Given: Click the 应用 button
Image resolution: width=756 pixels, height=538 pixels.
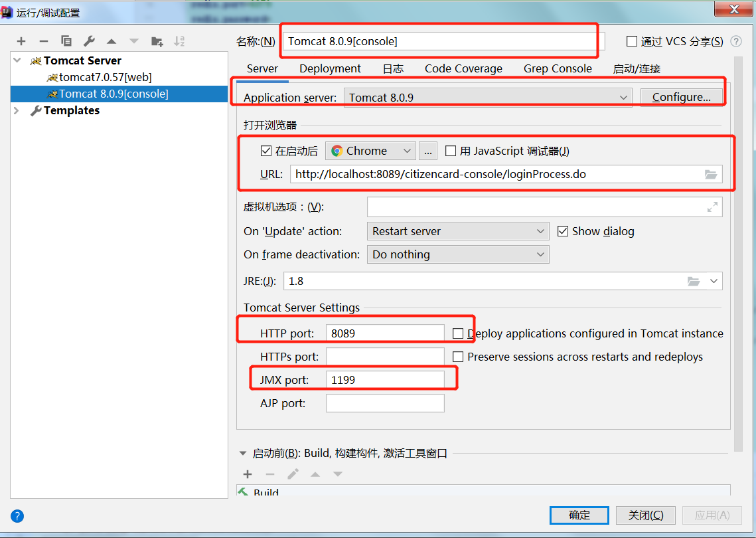Looking at the screenshot, I should coord(712,515).
